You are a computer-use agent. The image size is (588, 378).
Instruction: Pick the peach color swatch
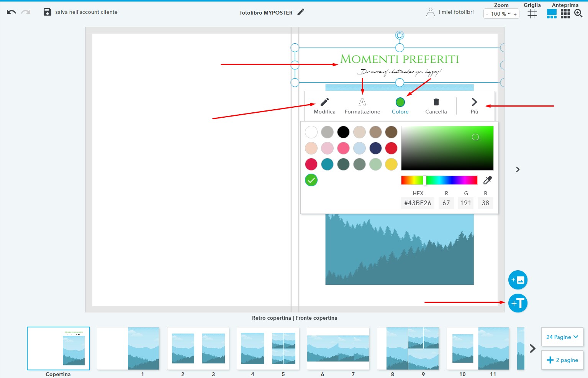pos(311,148)
